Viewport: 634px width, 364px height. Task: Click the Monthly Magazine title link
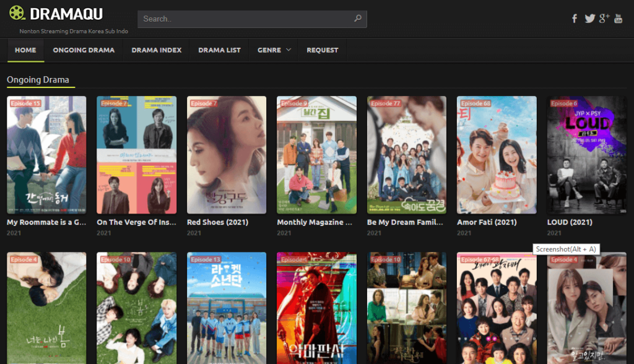click(315, 222)
